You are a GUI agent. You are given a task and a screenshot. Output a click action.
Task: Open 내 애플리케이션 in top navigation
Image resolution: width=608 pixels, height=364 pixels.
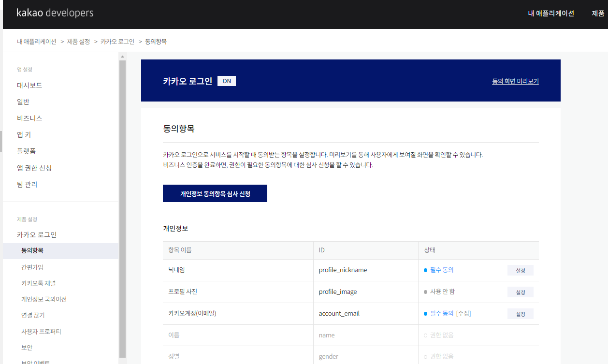click(551, 14)
